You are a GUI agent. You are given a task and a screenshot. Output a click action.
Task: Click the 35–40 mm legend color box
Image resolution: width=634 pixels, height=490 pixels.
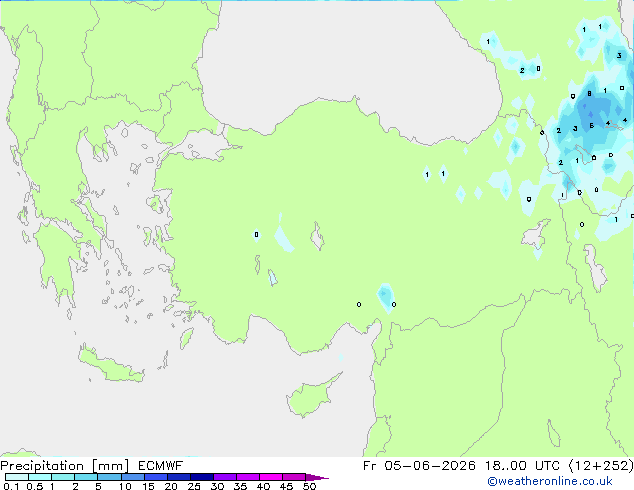tap(248, 477)
